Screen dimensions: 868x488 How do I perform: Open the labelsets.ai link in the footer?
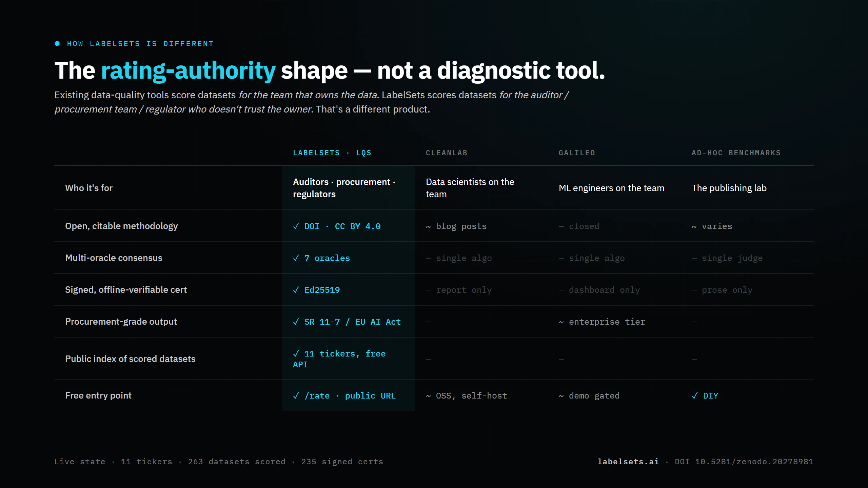628,462
